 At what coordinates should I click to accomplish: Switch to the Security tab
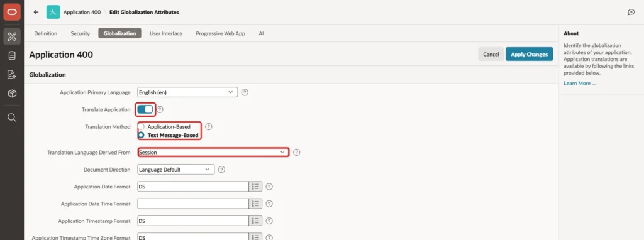pos(80,33)
